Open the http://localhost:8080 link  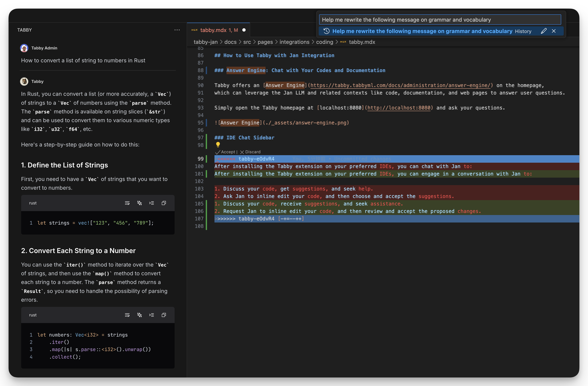point(399,108)
